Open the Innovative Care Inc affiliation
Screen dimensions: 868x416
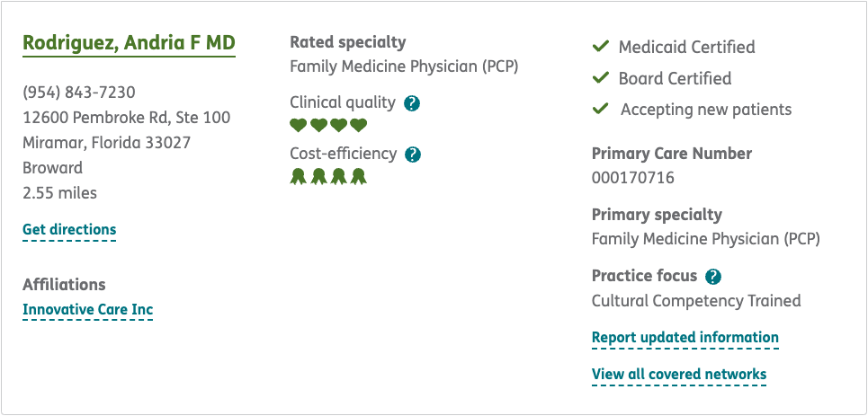point(87,310)
